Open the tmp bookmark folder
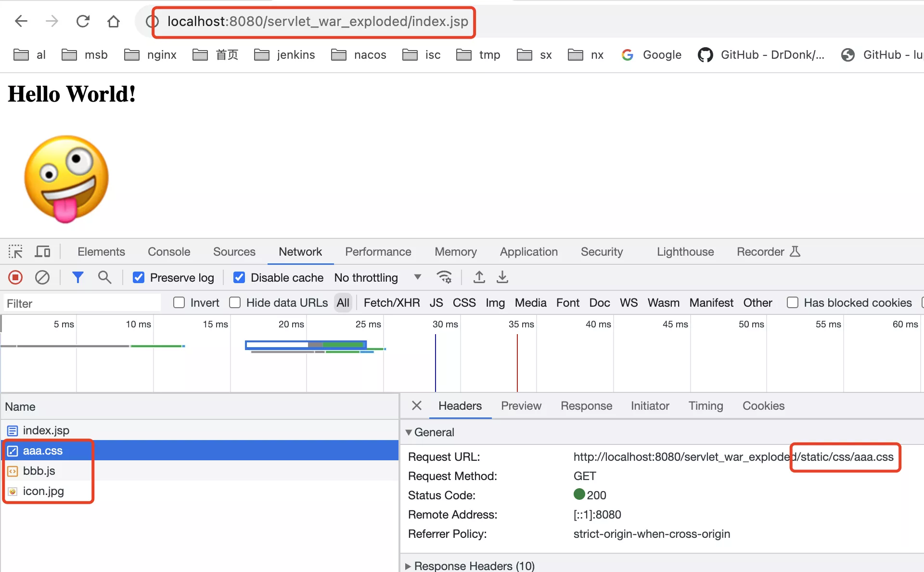The width and height of the screenshot is (924, 572). click(478, 55)
